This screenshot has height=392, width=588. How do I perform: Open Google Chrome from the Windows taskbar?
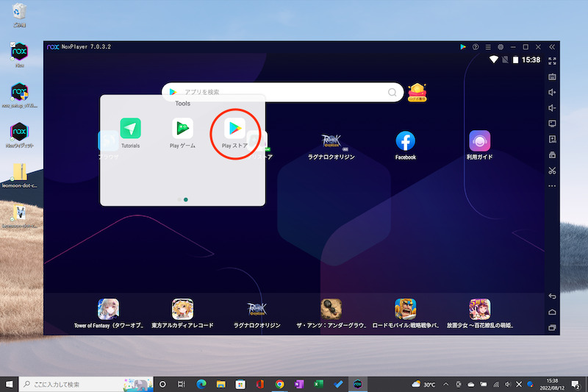[279, 384]
